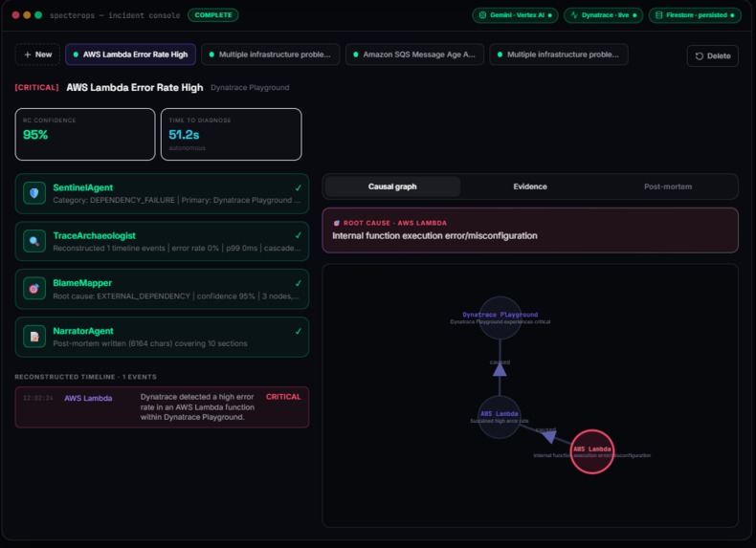Viewport: 756px width, 548px height.
Task: Click the SentinelAgent checkmark
Action: pos(298,188)
